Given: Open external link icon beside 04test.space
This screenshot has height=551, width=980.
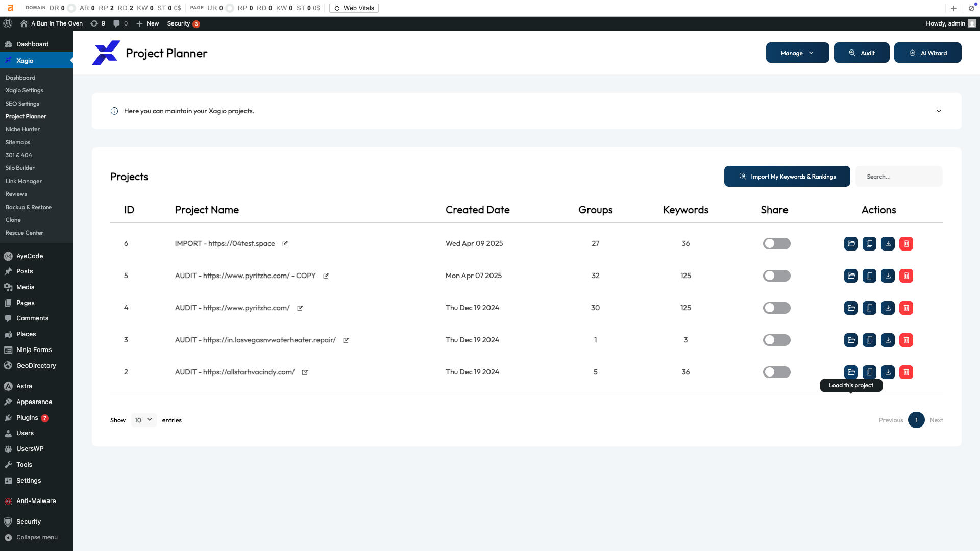Looking at the screenshot, I should [285, 244].
